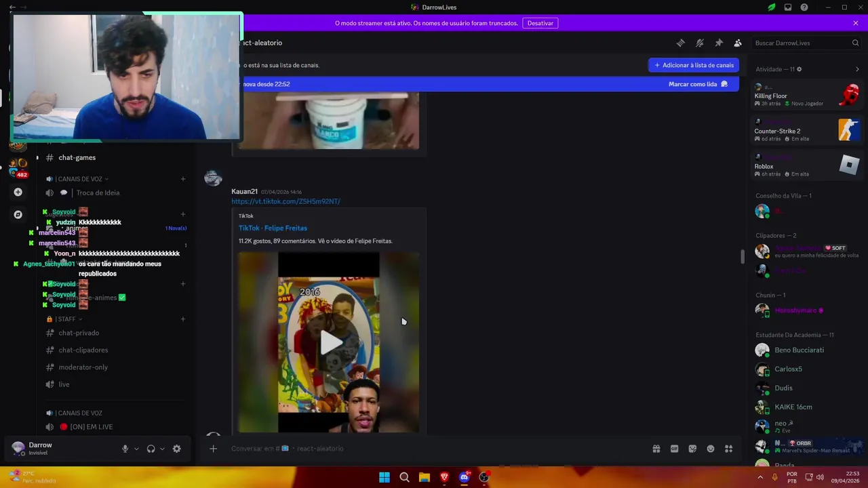Open the apps launcher icon in message bar
Viewport: 868px width, 488px height.
pyautogui.click(x=729, y=449)
